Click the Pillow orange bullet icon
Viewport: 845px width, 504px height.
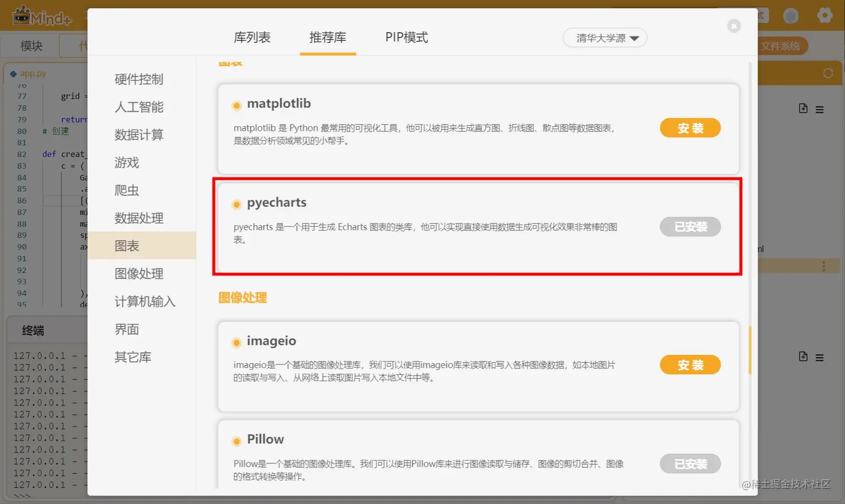click(x=236, y=441)
